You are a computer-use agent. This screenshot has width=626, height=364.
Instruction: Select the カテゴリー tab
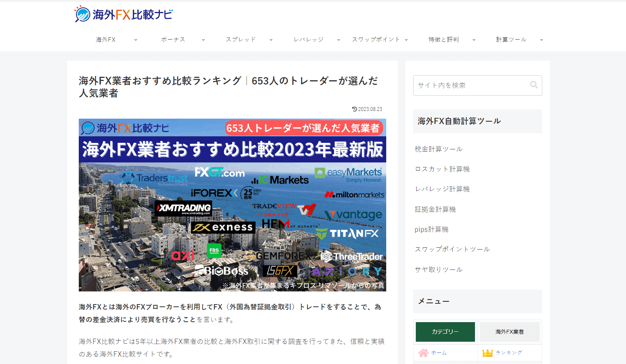(x=445, y=332)
